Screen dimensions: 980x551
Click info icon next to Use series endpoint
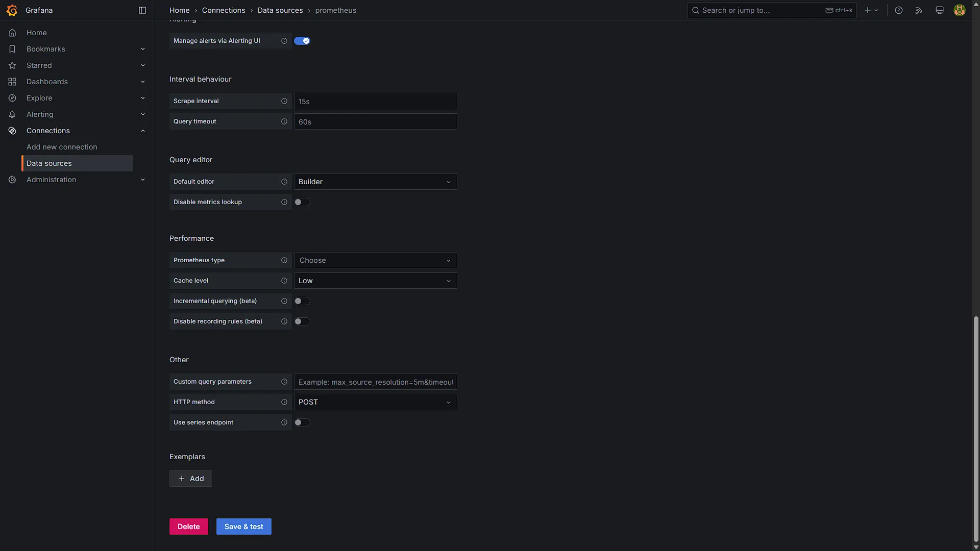tap(284, 422)
